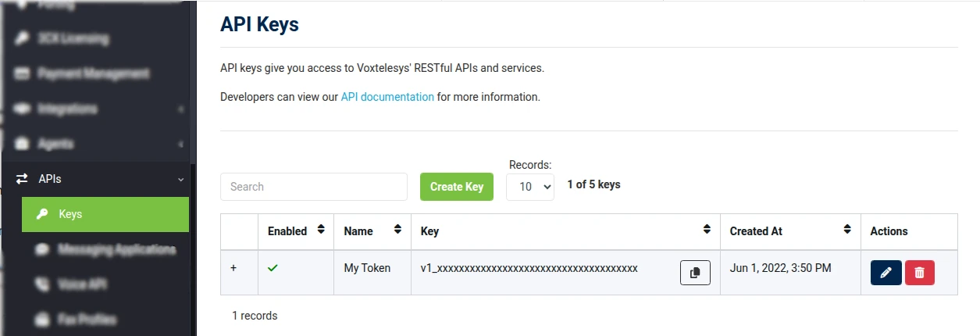Click the API Keys page heading

pos(260,24)
